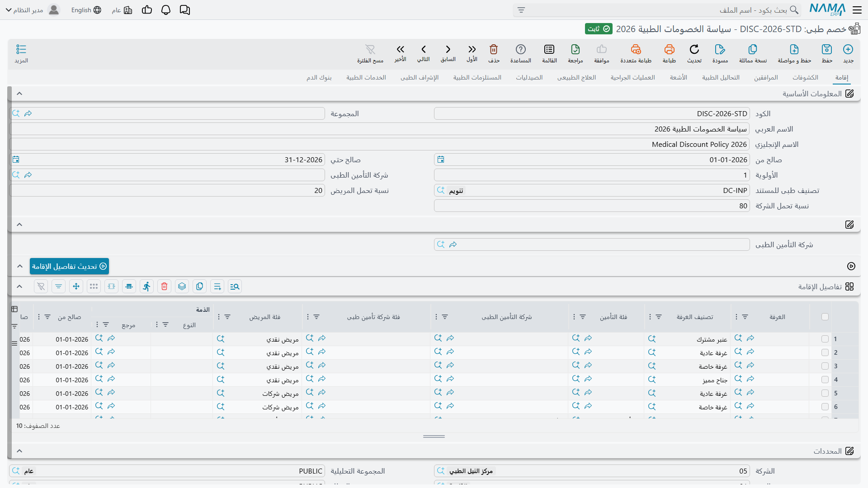
Task: Click the thumbs-up icon in top bar
Action: click(147, 10)
